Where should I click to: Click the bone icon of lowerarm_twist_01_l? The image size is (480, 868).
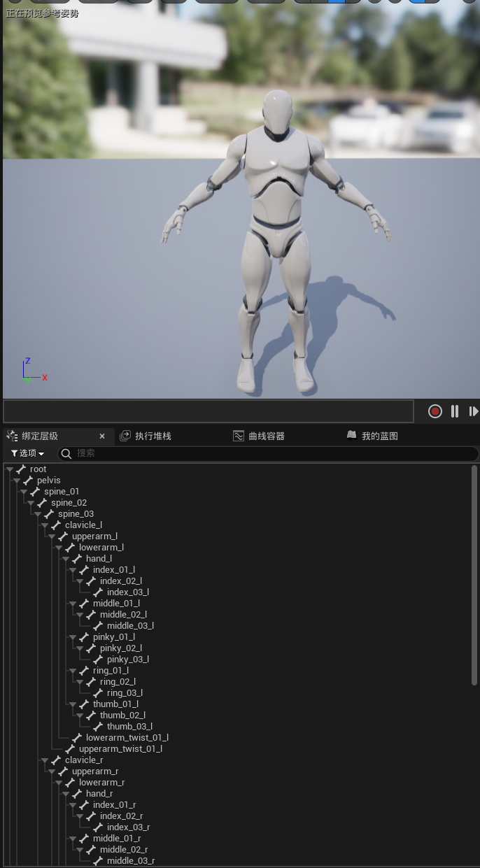coord(77,738)
